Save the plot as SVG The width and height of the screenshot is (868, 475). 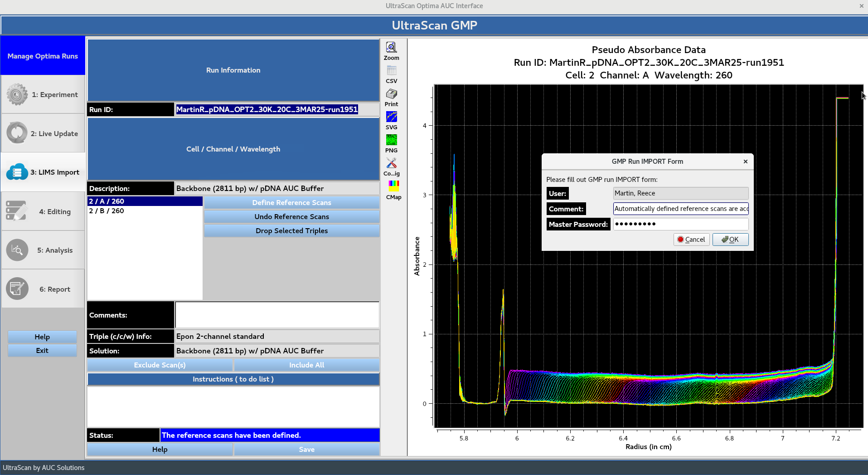coord(391,118)
